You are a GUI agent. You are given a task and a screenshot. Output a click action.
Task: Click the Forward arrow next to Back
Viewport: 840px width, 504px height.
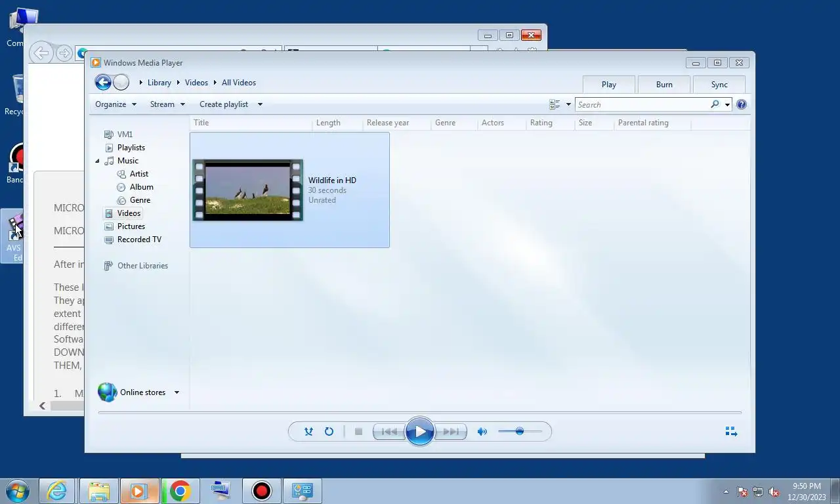[121, 82]
